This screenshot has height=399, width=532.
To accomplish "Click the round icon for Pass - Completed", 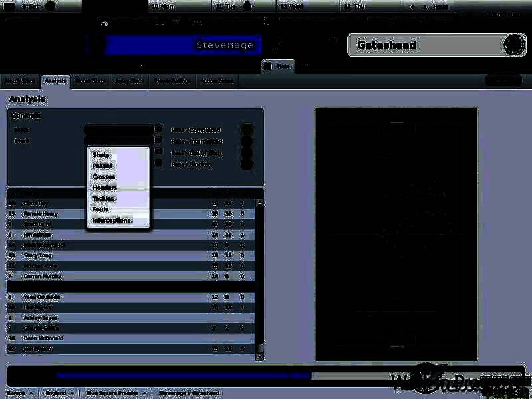I will [247, 130].
